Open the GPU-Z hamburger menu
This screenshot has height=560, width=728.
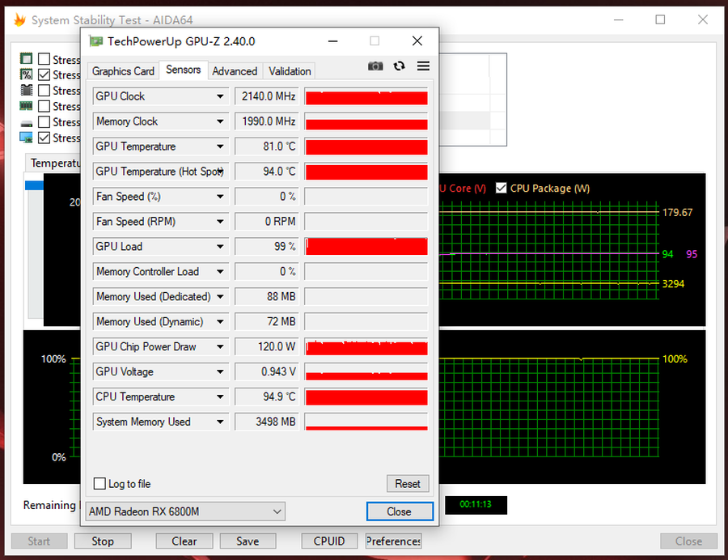[423, 66]
